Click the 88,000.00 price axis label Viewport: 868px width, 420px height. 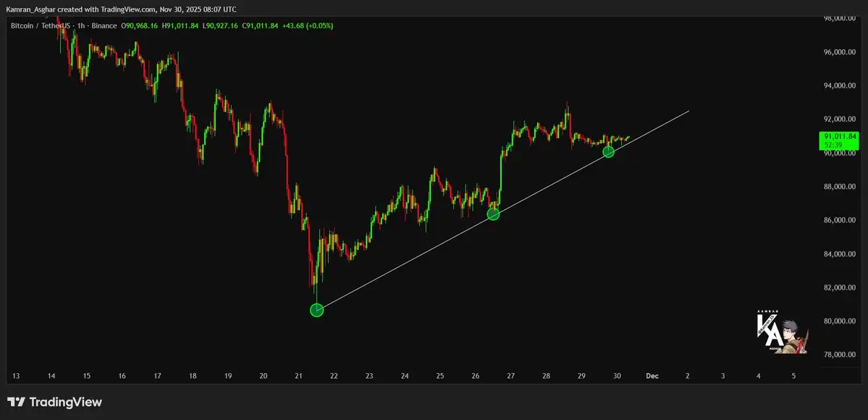(x=840, y=187)
